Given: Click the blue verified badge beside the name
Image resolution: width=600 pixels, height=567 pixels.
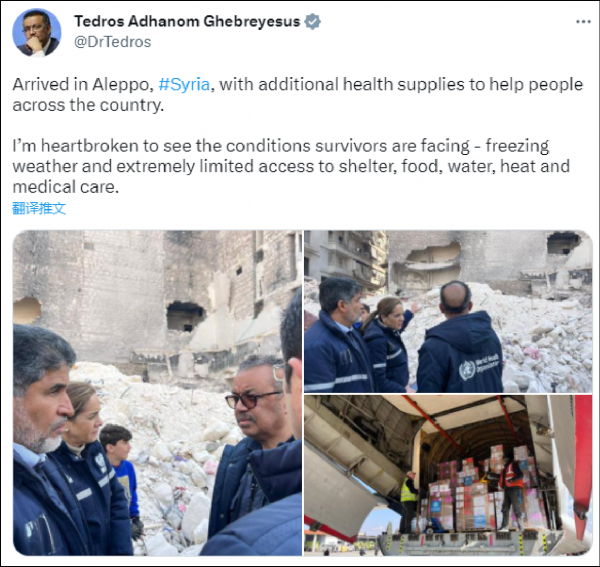Looking at the screenshot, I should click(313, 21).
